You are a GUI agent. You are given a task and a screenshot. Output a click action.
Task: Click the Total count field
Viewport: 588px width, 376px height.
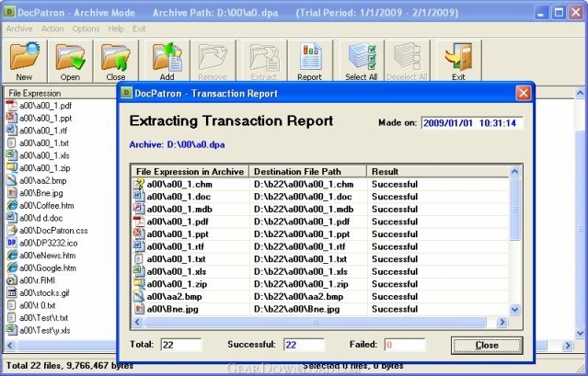pyautogui.click(x=180, y=345)
